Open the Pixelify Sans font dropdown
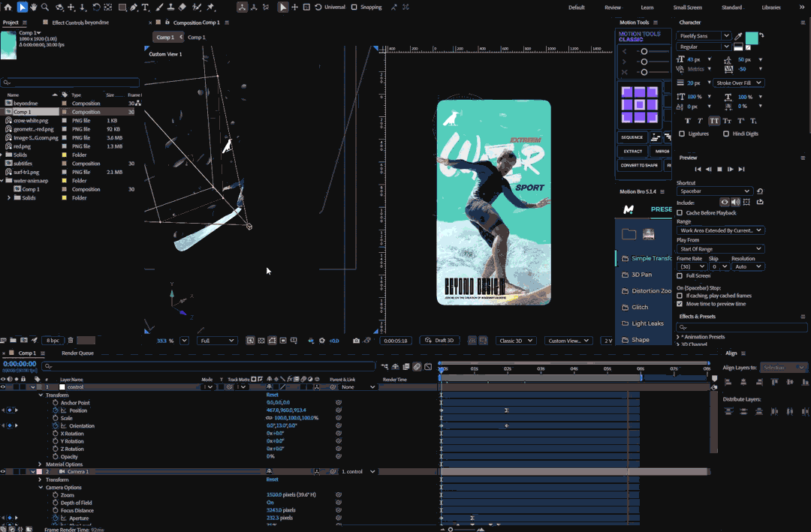Screen dimensions: 811x532 (x=704, y=36)
